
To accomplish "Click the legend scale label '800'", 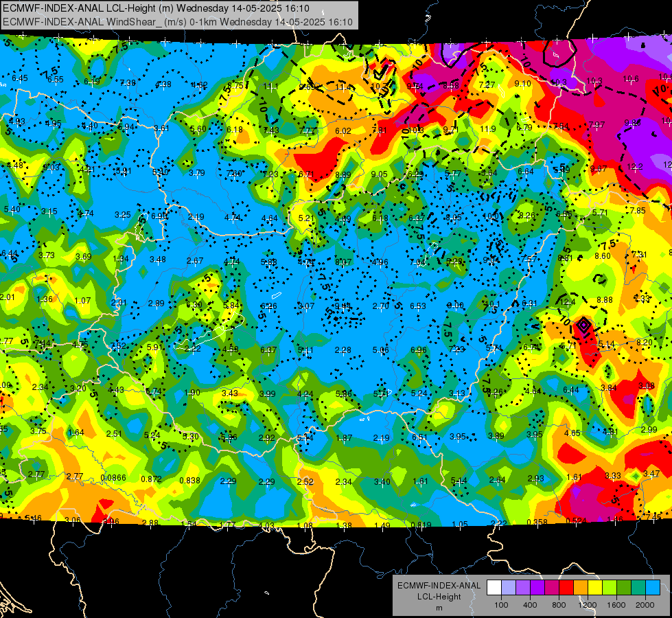I will (x=559, y=605).
